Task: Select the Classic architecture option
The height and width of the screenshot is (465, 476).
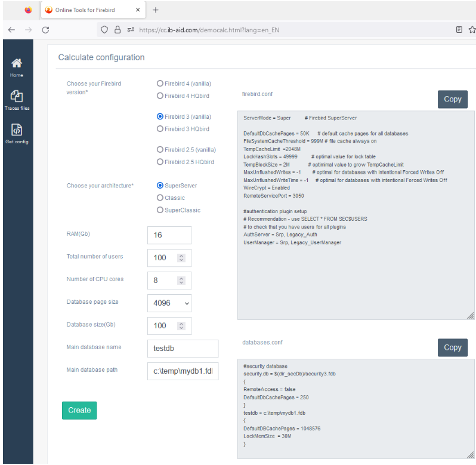Action: tap(160, 198)
